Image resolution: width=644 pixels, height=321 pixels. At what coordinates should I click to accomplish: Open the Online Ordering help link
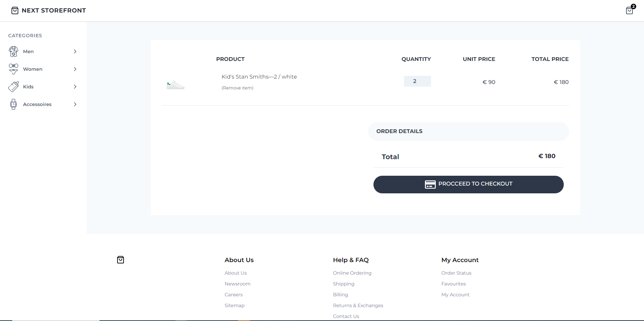pyautogui.click(x=352, y=273)
